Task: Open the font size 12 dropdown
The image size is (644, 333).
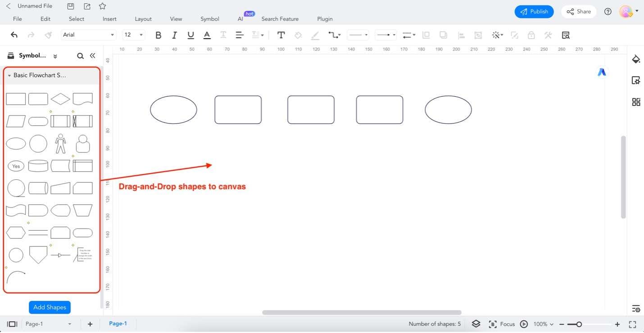Action: coord(134,35)
